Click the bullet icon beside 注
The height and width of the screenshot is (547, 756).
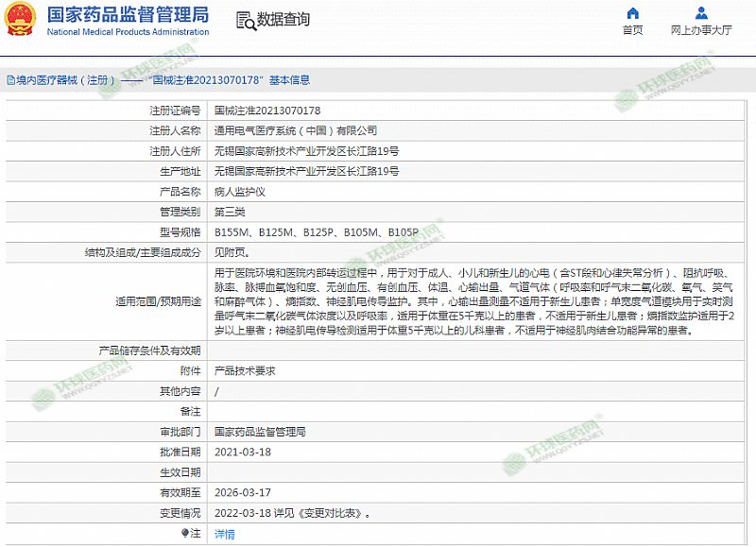coord(184,534)
